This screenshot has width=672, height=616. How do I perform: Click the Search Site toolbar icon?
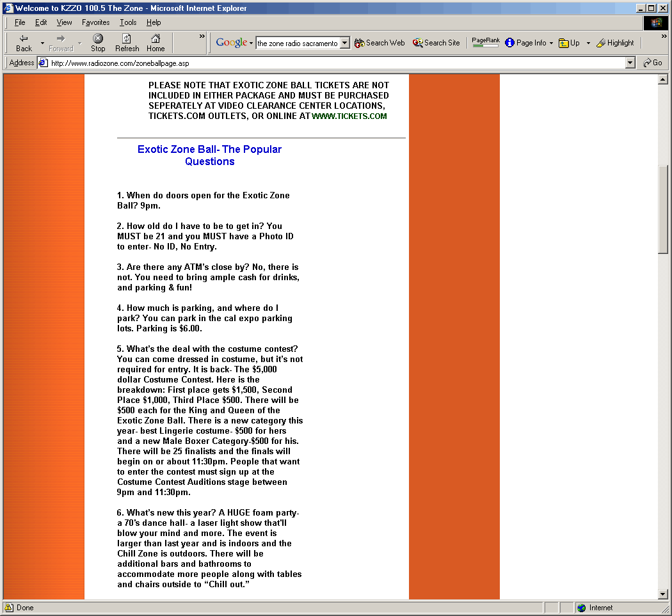coord(436,43)
